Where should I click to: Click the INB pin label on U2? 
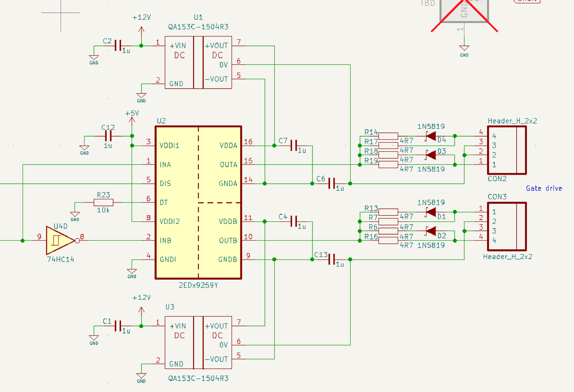[x=165, y=241]
